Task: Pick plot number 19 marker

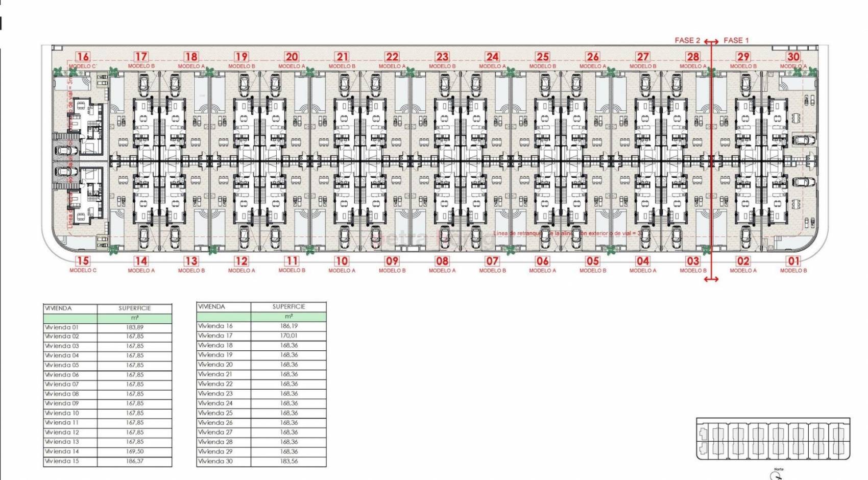Action: [241, 57]
